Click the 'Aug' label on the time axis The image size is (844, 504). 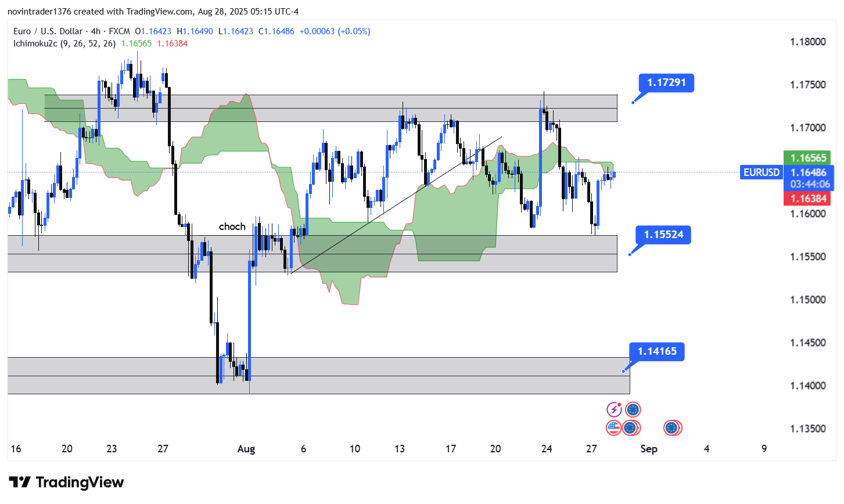(246, 449)
